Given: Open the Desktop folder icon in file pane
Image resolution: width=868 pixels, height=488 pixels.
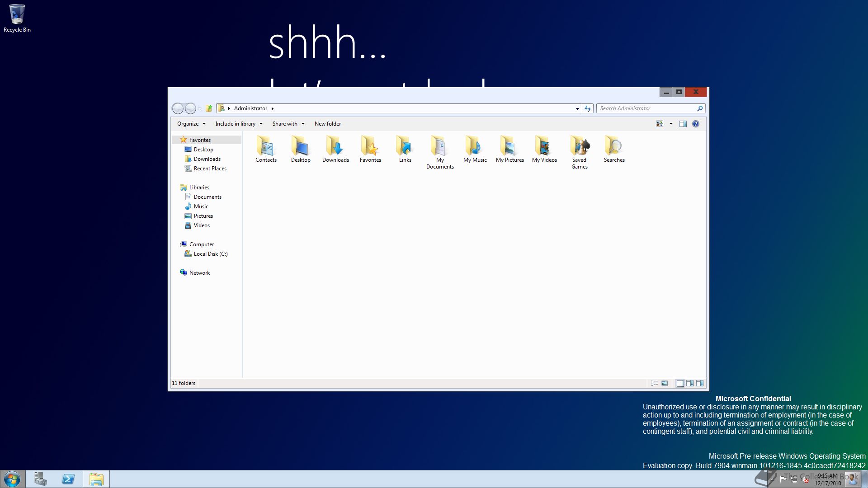Looking at the screenshot, I should coord(301,149).
